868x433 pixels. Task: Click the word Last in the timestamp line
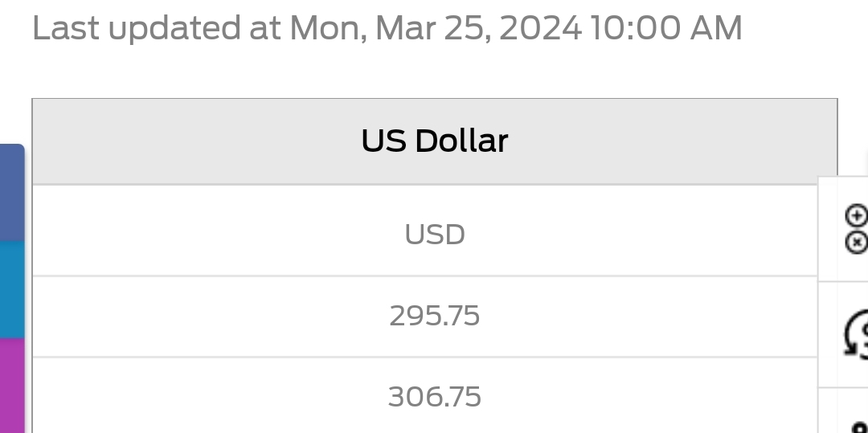pos(66,27)
